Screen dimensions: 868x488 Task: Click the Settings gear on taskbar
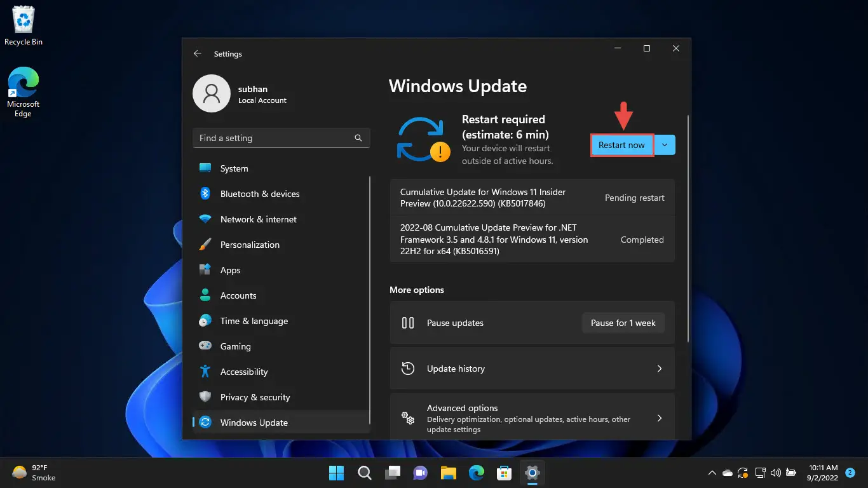[x=532, y=473]
